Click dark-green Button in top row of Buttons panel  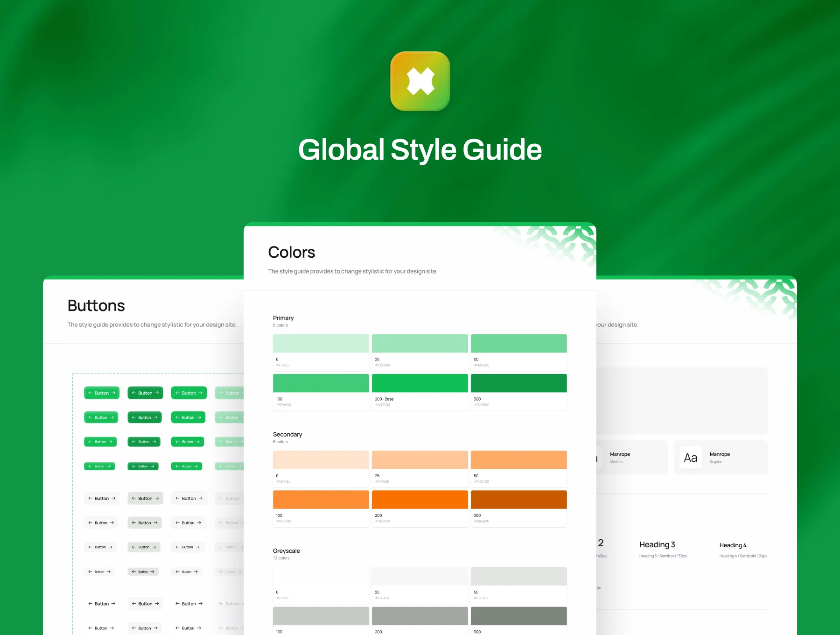tap(145, 393)
